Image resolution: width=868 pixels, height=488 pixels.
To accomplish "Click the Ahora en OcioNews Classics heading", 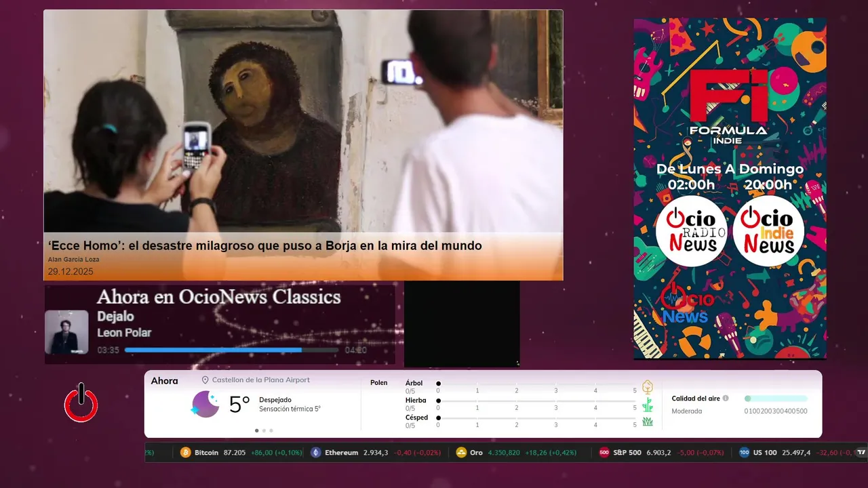I will click(218, 297).
